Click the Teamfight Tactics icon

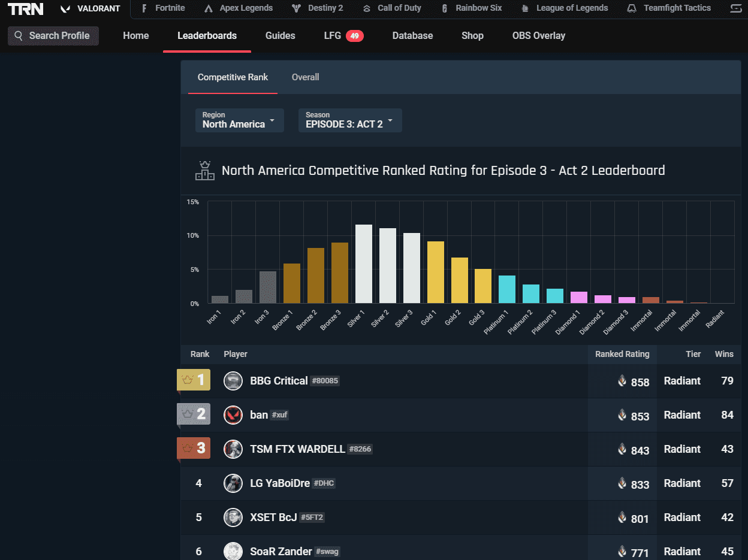pos(632,8)
